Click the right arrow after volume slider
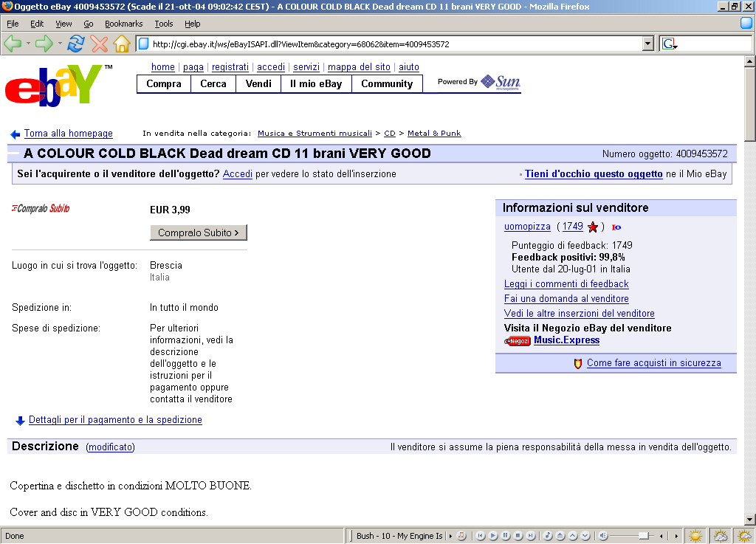756x544 pixels. 676,536
